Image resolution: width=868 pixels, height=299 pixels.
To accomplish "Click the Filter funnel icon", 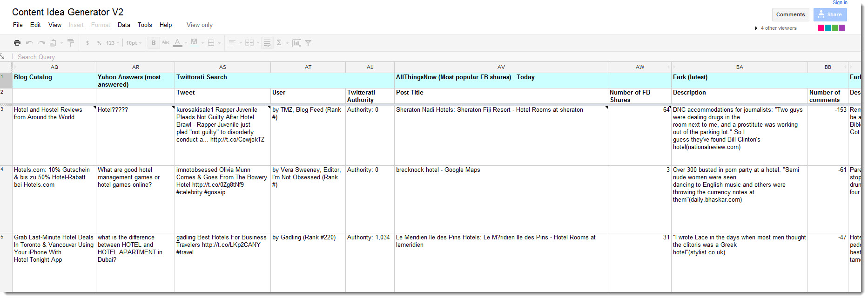I will 308,43.
